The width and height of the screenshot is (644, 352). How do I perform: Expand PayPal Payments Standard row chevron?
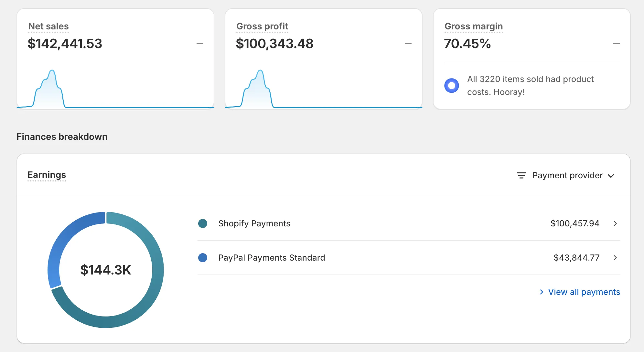615,258
